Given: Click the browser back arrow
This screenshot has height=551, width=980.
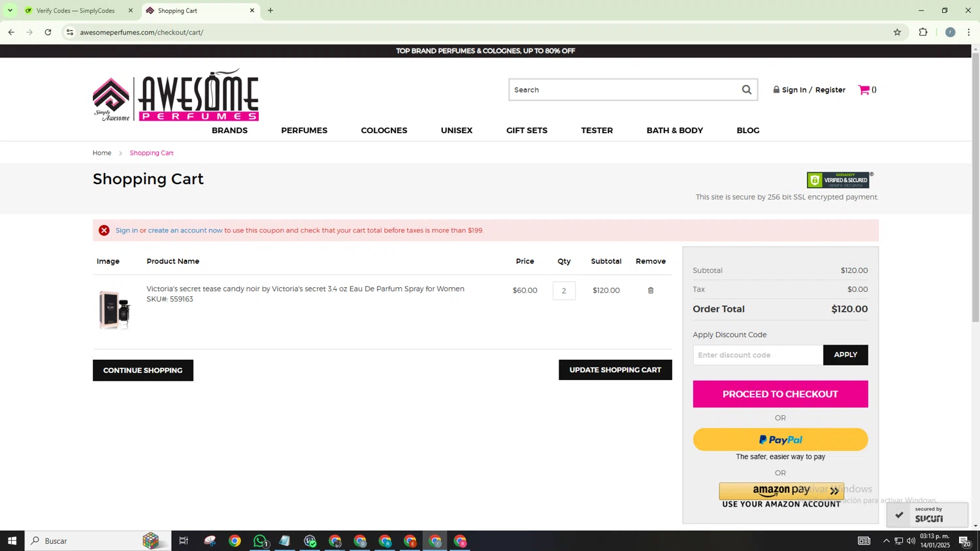Looking at the screenshot, I should point(11,32).
